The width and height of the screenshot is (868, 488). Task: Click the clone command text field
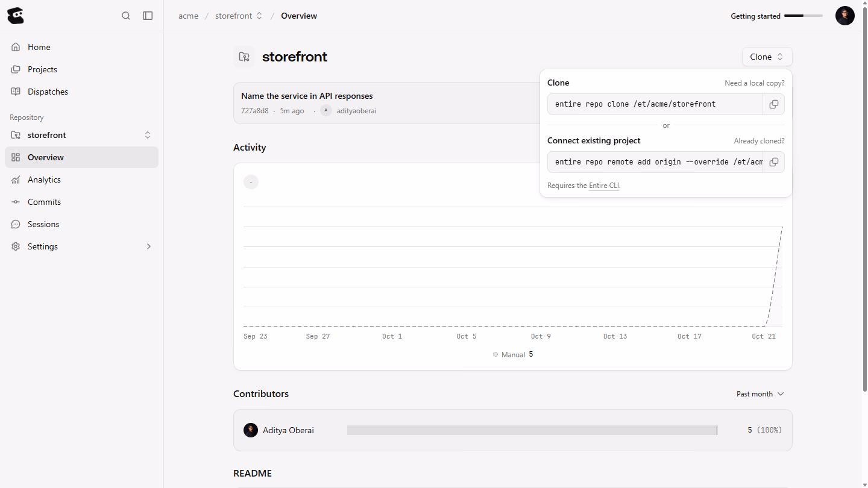(x=655, y=104)
